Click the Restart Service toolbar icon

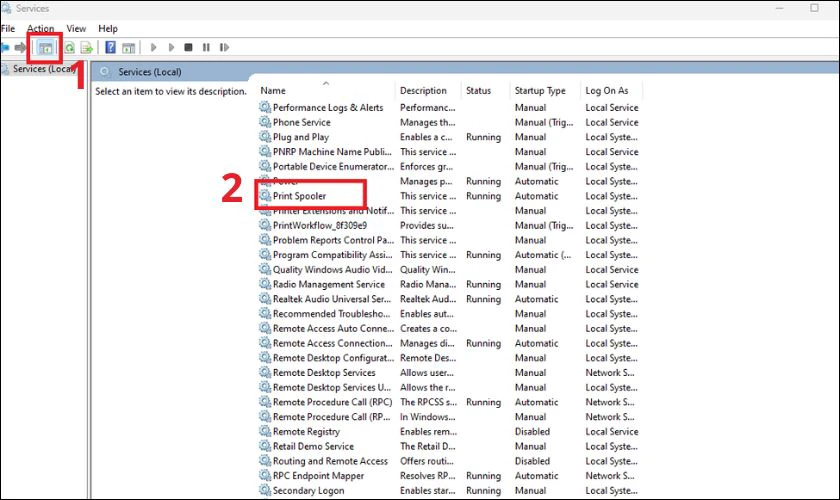click(224, 47)
